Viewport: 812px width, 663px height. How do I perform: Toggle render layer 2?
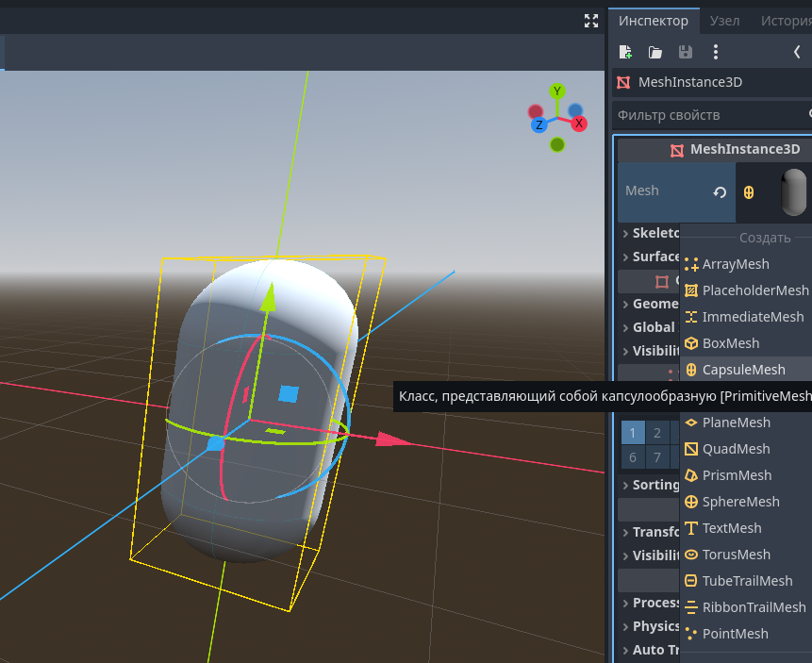pos(657,433)
